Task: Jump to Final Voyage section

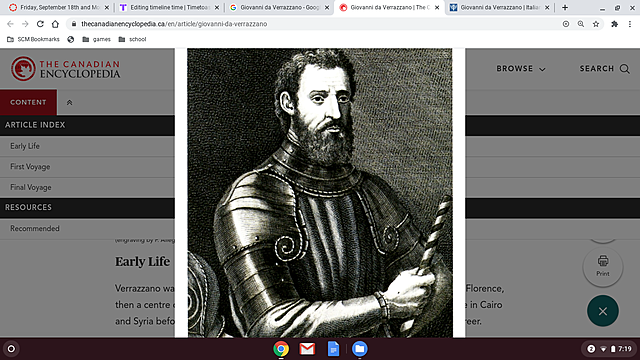Action: pyautogui.click(x=31, y=187)
